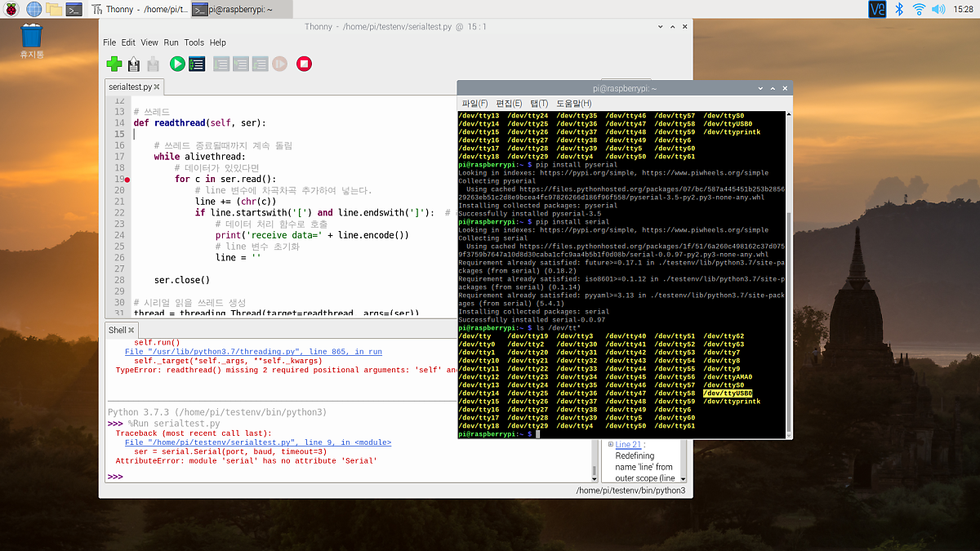
Task: Stop the running script with the red stop icon
Action: pyautogui.click(x=303, y=64)
